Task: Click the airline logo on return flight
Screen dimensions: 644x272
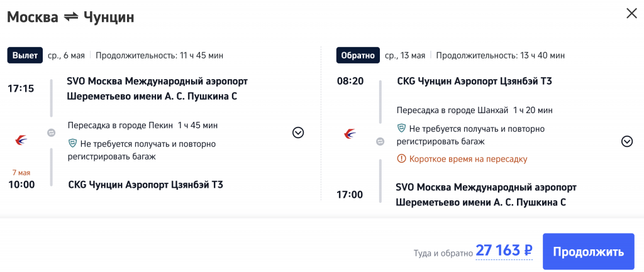Action: [350, 134]
